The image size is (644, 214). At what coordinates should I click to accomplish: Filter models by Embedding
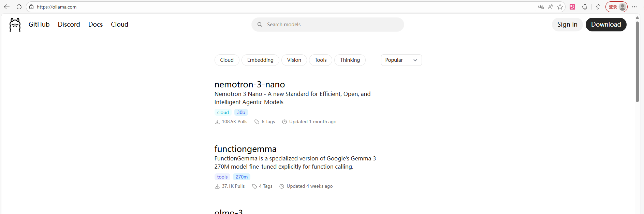(260, 60)
